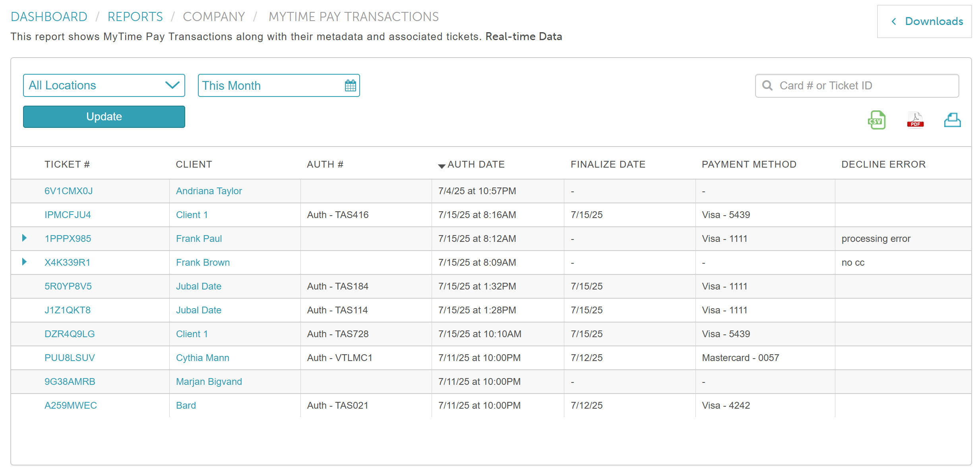Open the This Month date range picker
980x473 pixels.
point(270,85)
